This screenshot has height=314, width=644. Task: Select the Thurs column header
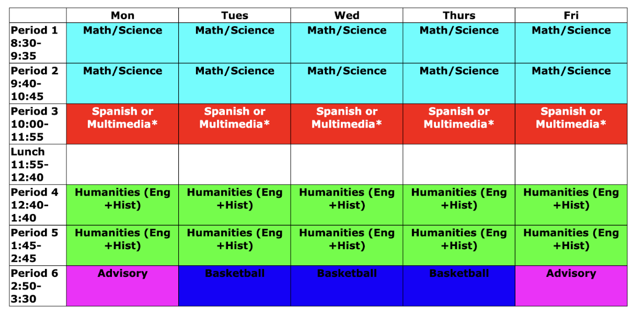click(x=459, y=15)
